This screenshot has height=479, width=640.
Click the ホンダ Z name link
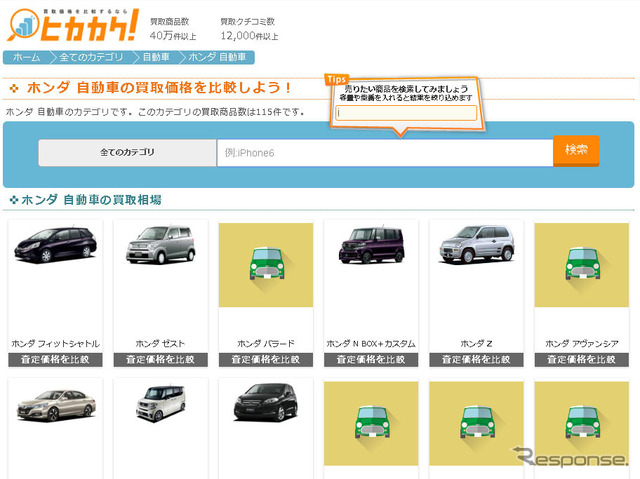pos(476,344)
